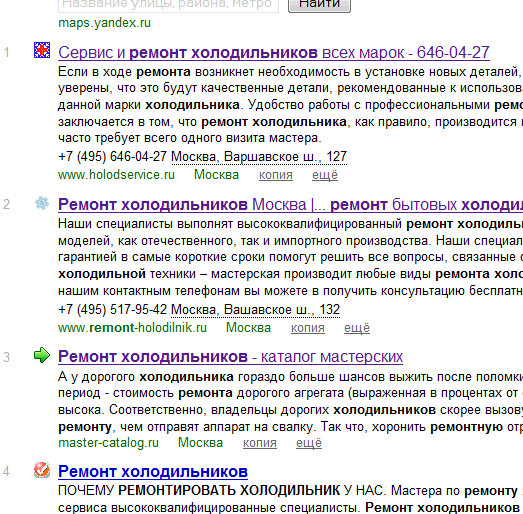Open result 'Ремонт холодильников Москва' title
Viewport: 523px width, 514px height.
(291, 204)
